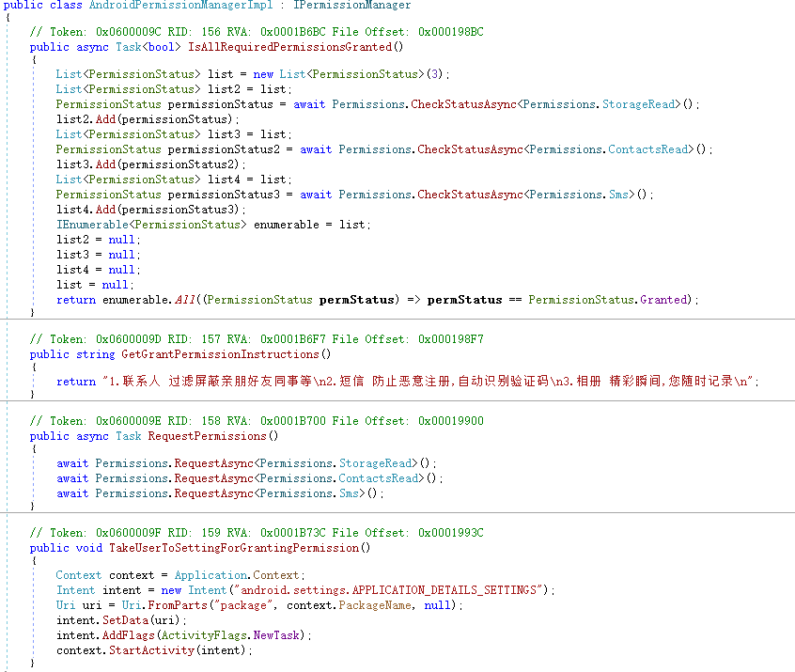Click the void keyword before TakeUserToSettingForGrantingPermission

point(88,548)
